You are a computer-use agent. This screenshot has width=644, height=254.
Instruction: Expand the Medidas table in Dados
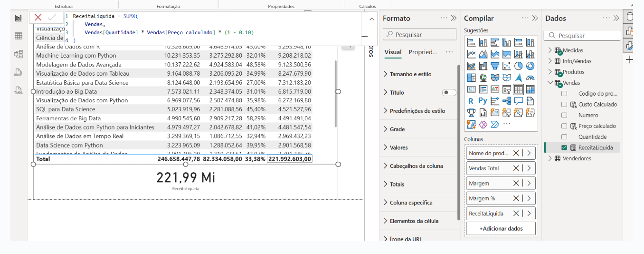point(550,50)
